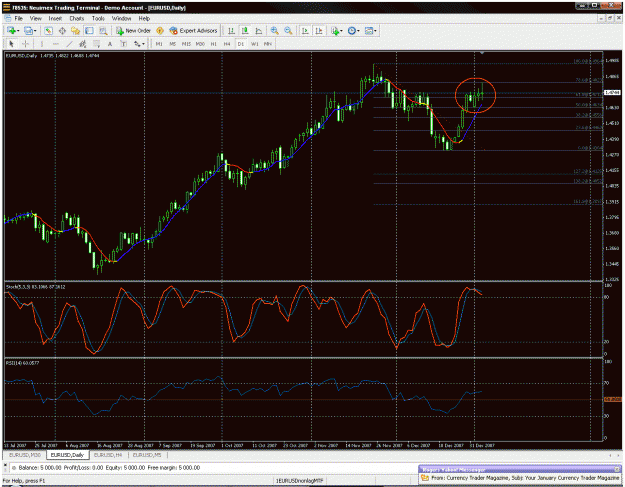625x487 pixels.
Task: Expand the Templates dropdown arrow
Action: [x=375, y=31]
